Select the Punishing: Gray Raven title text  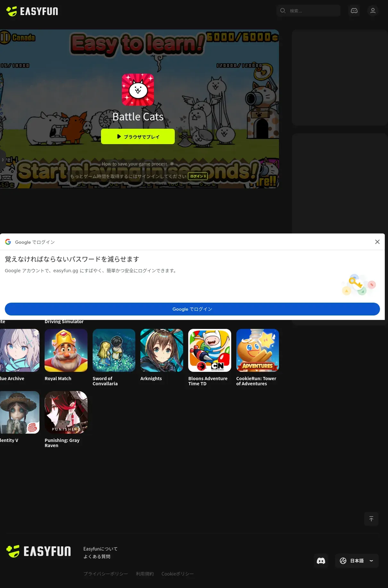(62, 443)
